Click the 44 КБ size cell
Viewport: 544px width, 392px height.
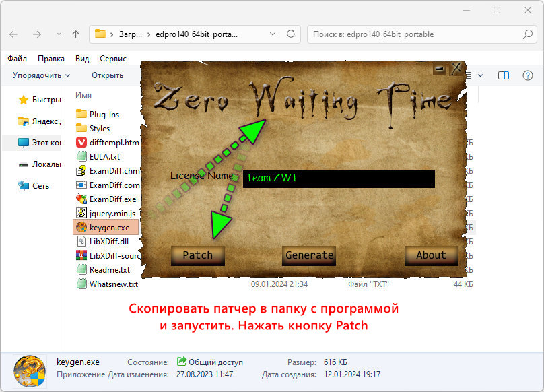463,284
